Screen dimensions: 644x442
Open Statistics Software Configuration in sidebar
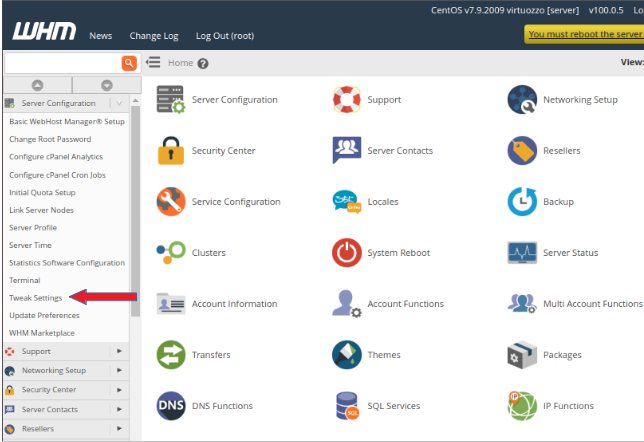pos(67,263)
